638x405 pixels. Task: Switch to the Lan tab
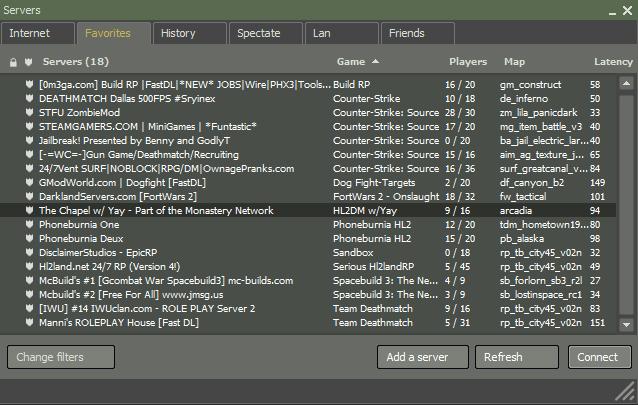pos(342,33)
